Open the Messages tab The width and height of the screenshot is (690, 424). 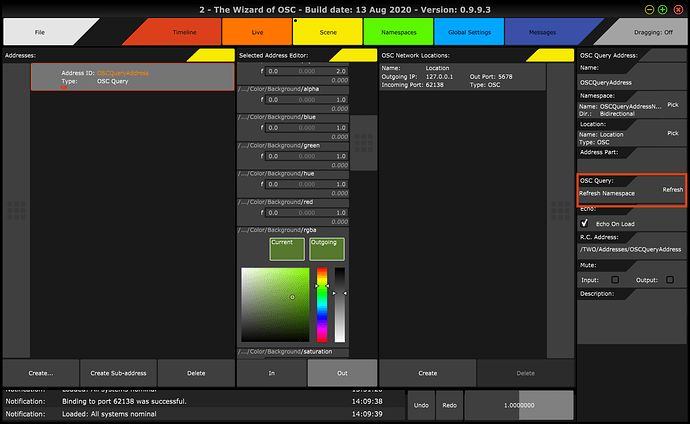coord(542,32)
